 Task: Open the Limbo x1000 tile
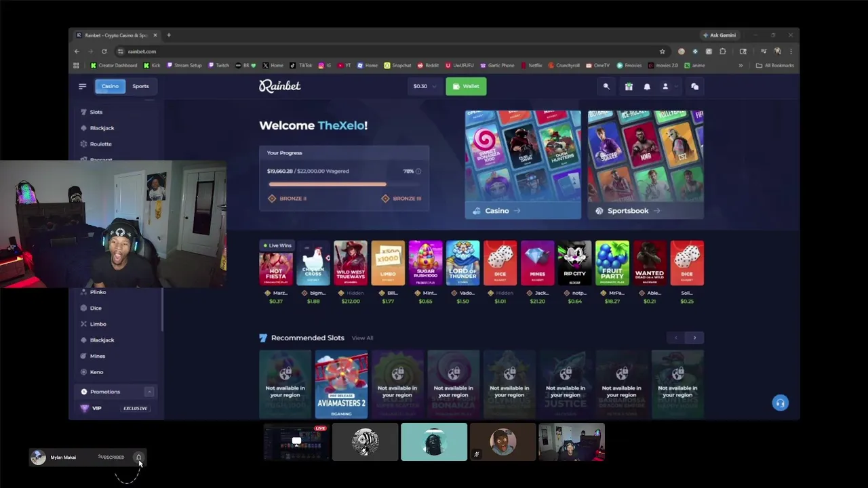(388, 263)
